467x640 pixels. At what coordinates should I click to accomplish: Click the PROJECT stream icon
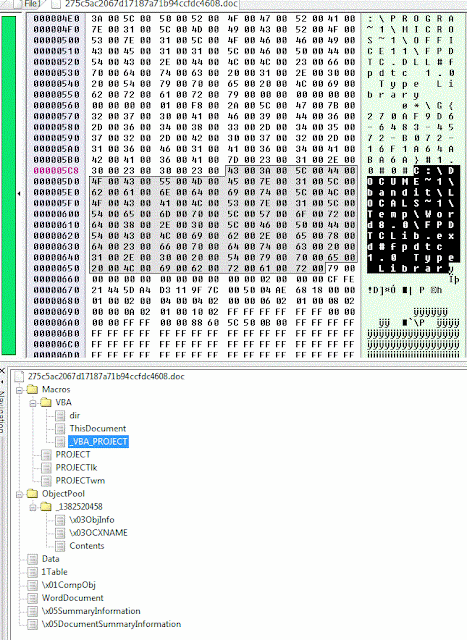coord(46,455)
